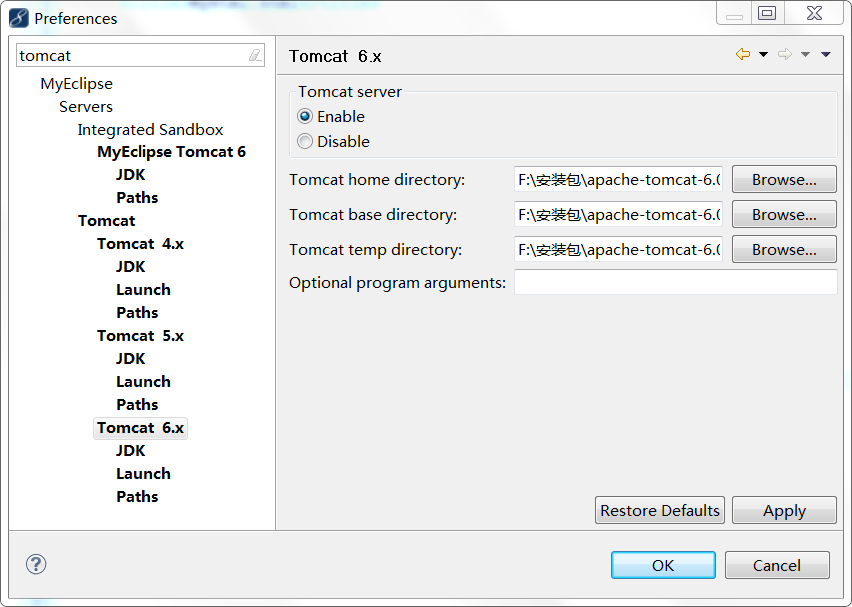
Task: Click the Tomcat base directory field
Action: (x=618, y=215)
